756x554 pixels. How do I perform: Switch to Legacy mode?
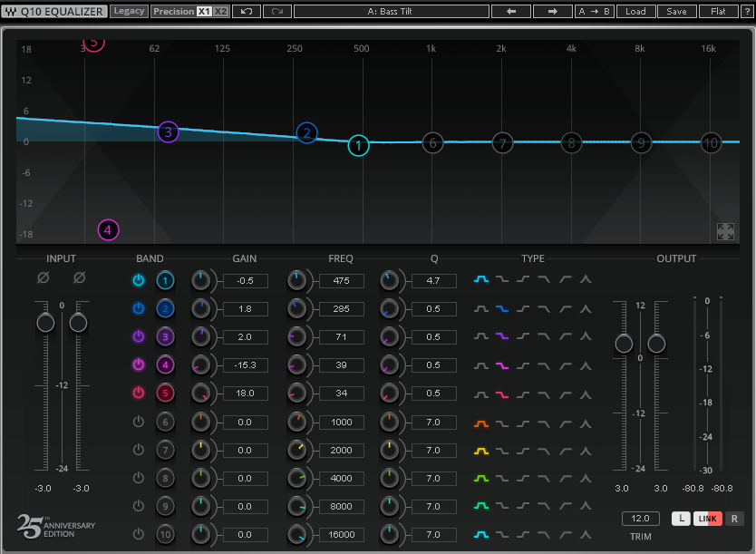pyautogui.click(x=130, y=11)
